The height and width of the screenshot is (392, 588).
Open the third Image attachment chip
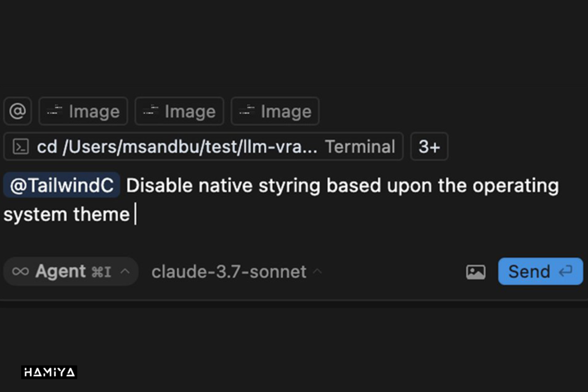(x=274, y=111)
